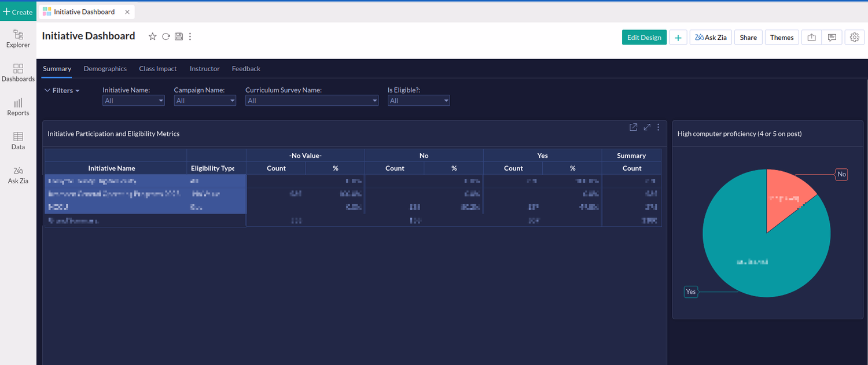Open the Is Eligible? filter dropdown

coord(418,100)
